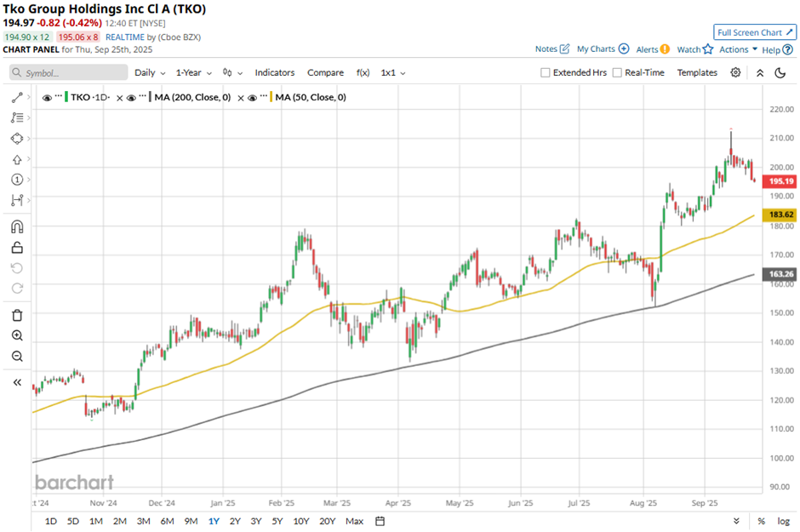Click the 183.62 MA 50 value label

pyautogui.click(x=780, y=215)
